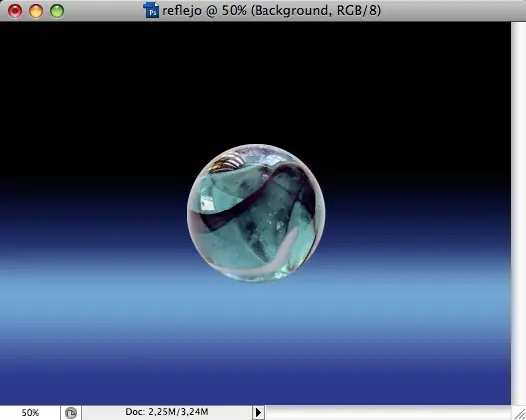Click the status bar icon beside zoom field
526x420 pixels.
click(71, 413)
